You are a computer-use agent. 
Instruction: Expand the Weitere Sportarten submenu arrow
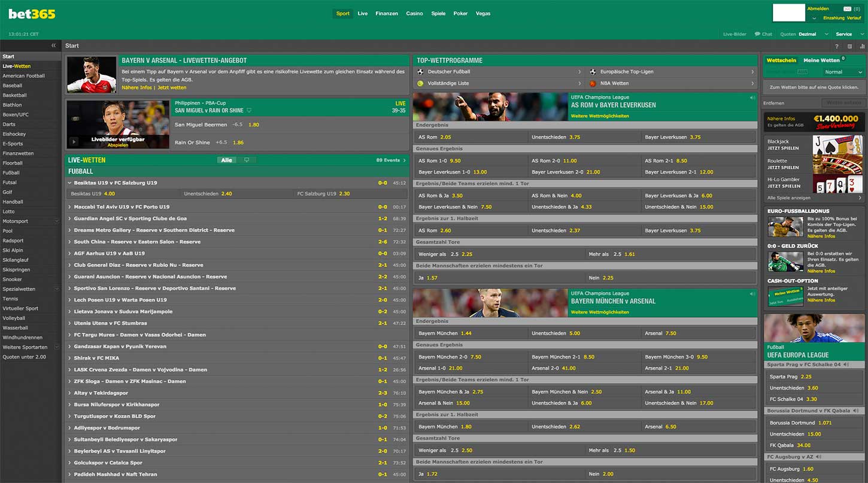[x=57, y=347]
